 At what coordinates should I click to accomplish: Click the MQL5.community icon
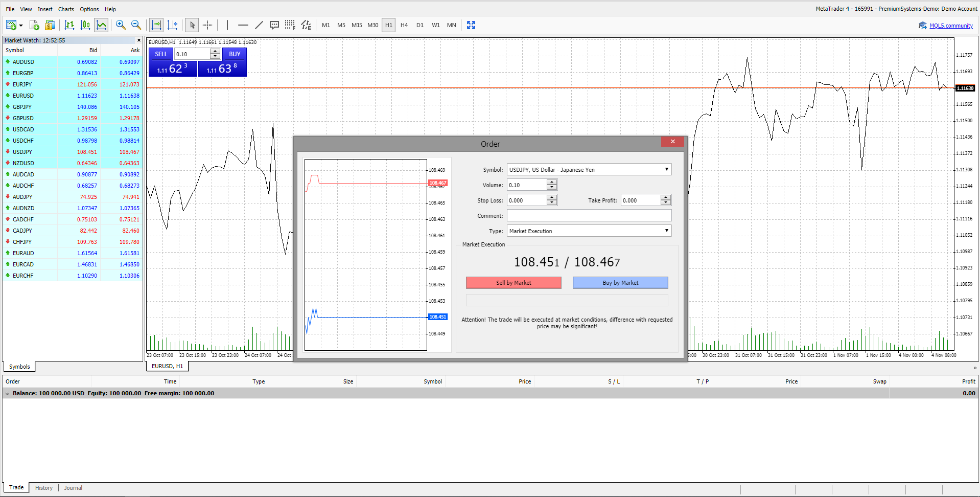click(923, 26)
